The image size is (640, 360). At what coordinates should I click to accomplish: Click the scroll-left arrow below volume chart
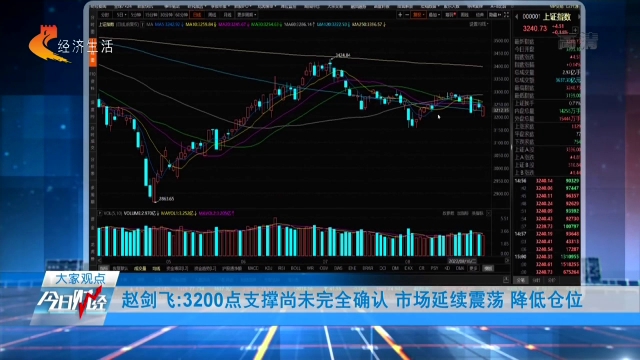pos(100,260)
